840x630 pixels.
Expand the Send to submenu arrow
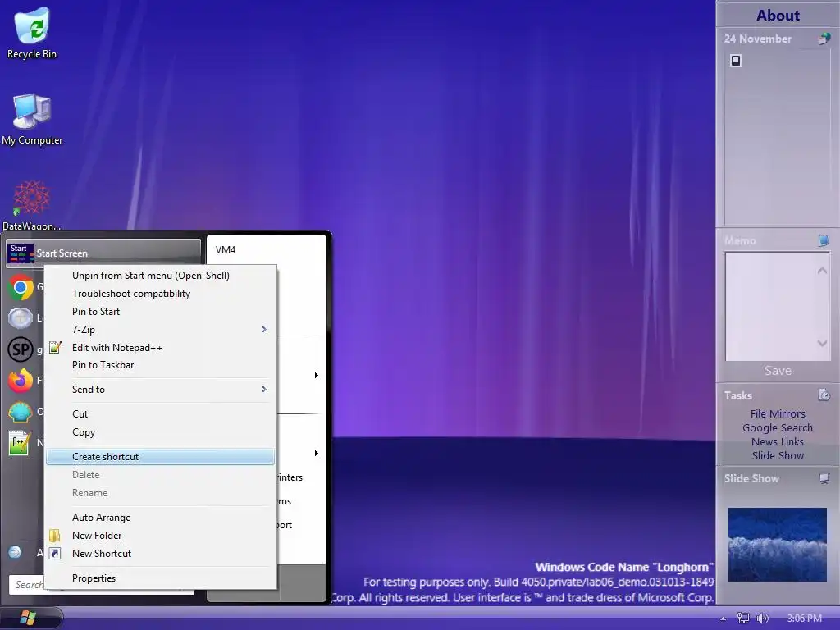pos(264,390)
